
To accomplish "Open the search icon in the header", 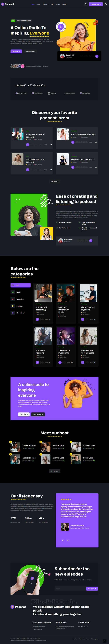I will (x=85, y=4).
